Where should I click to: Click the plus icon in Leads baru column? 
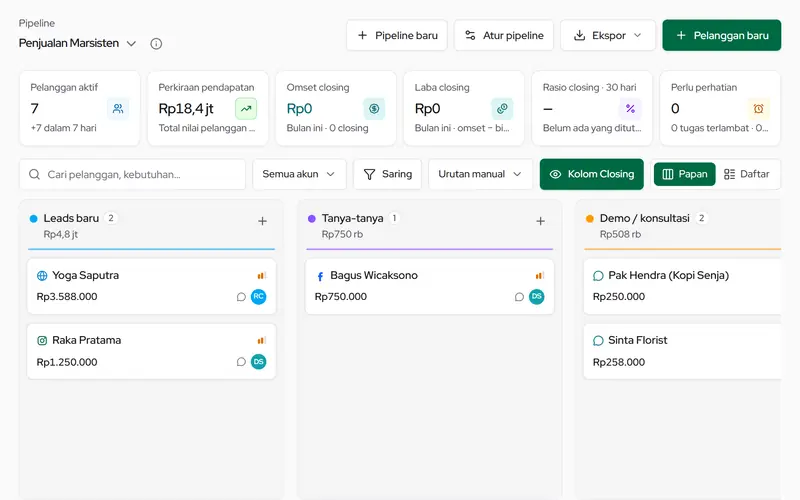pyautogui.click(x=262, y=221)
